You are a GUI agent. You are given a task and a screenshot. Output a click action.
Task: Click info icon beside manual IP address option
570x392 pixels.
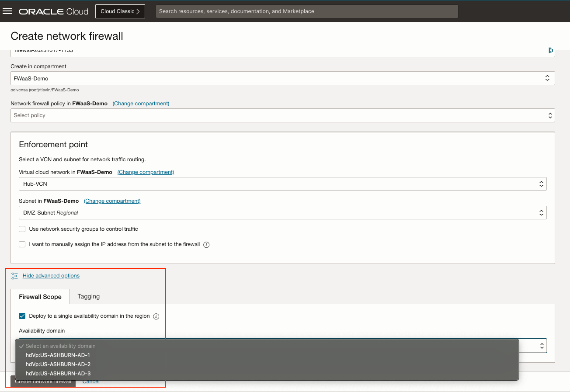click(x=207, y=245)
